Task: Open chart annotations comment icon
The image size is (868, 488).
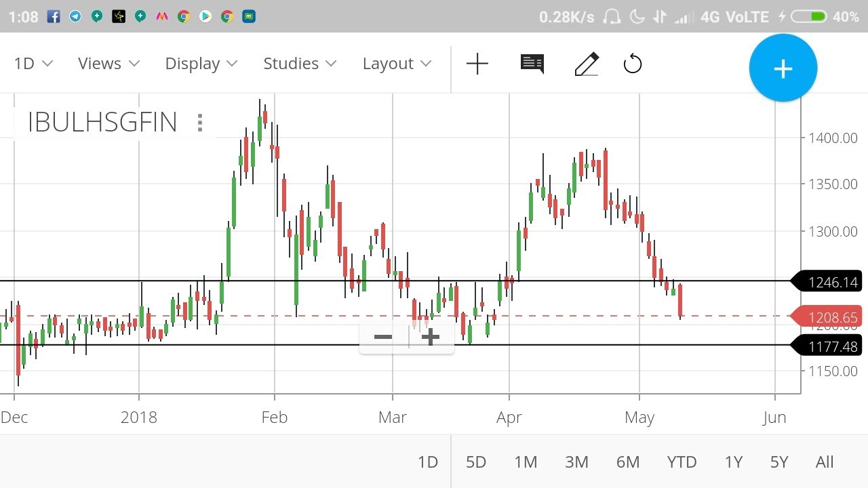Action: click(532, 64)
